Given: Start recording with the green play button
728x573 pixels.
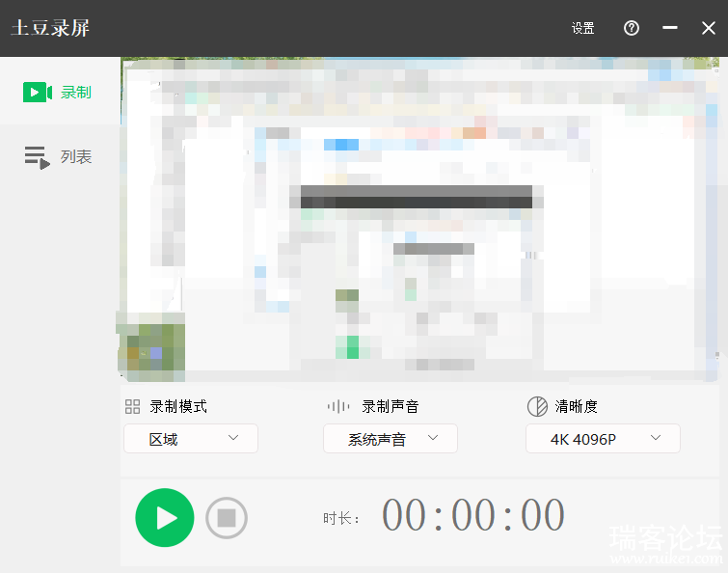Looking at the screenshot, I should (x=164, y=517).
